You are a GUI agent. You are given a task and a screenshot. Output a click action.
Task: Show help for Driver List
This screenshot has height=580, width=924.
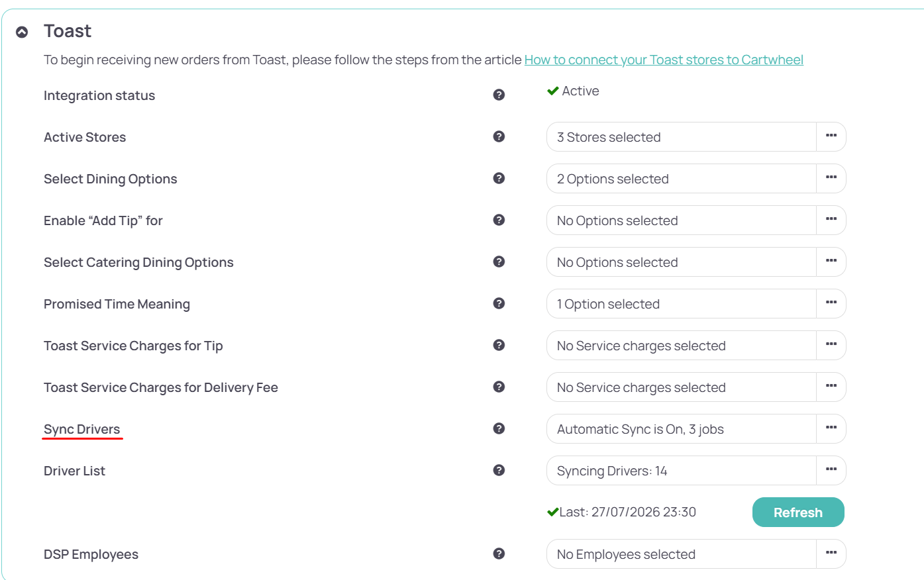pos(499,470)
